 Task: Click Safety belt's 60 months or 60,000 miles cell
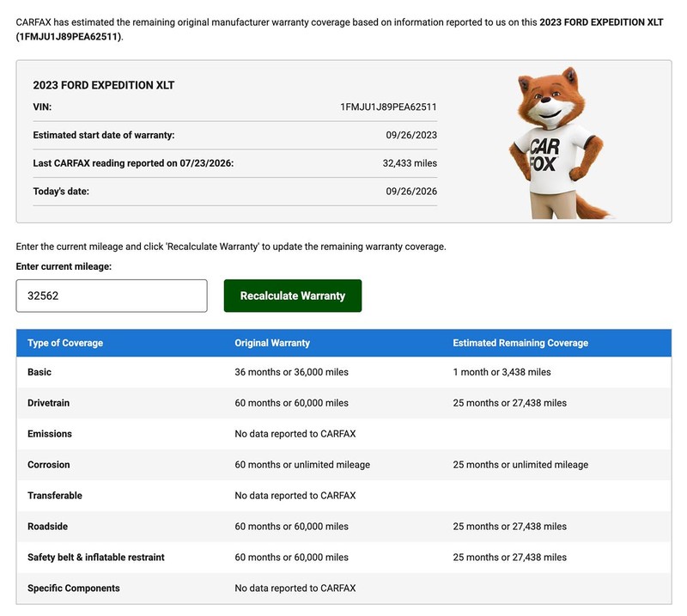291,558
